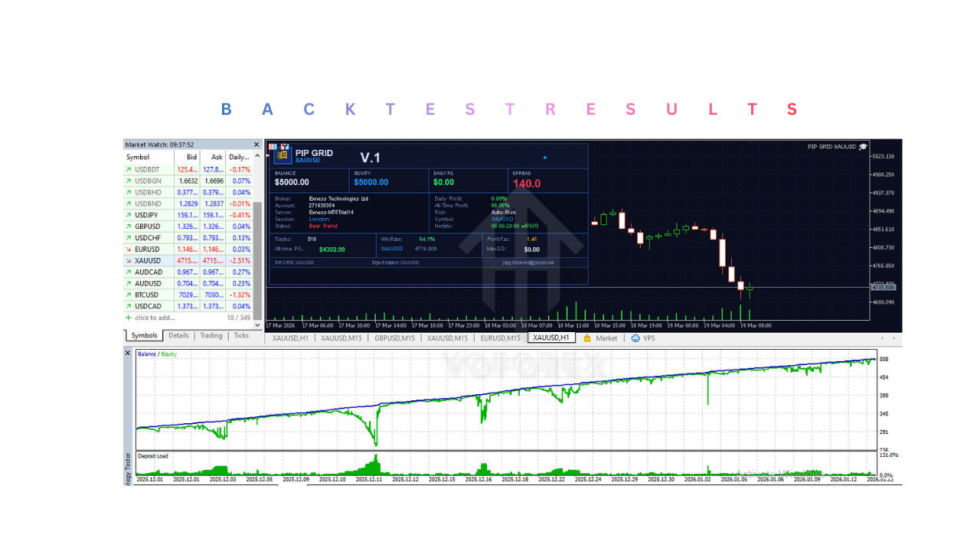The image size is (980, 551).
Task: Click the red downtrend arrow beside EURUSD
Action: pos(128,249)
